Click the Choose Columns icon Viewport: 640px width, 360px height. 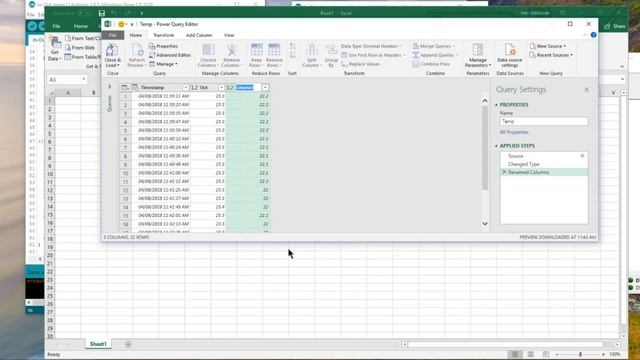pos(208,51)
